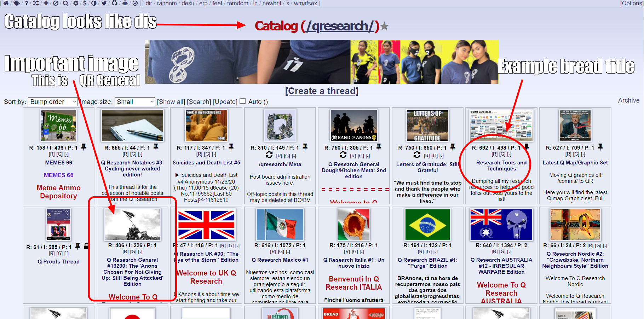The image size is (644, 319).
Task: Open the MEMES 66 chalkboard thumbnail
Action: coord(58,126)
